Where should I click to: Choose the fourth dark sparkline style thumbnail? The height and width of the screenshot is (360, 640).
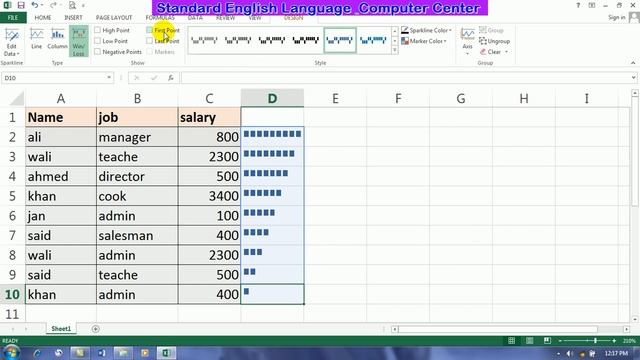point(306,40)
